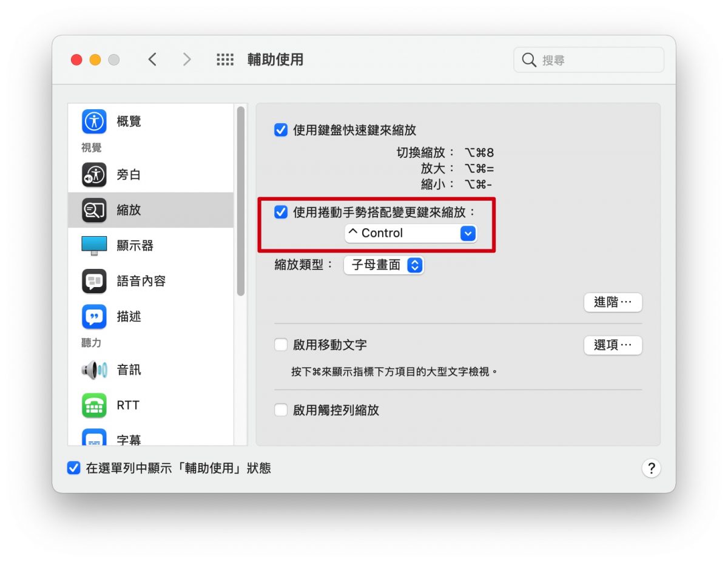Screen dimensions: 728x562
Task: Go forward with the right arrow
Action: [187, 59]
